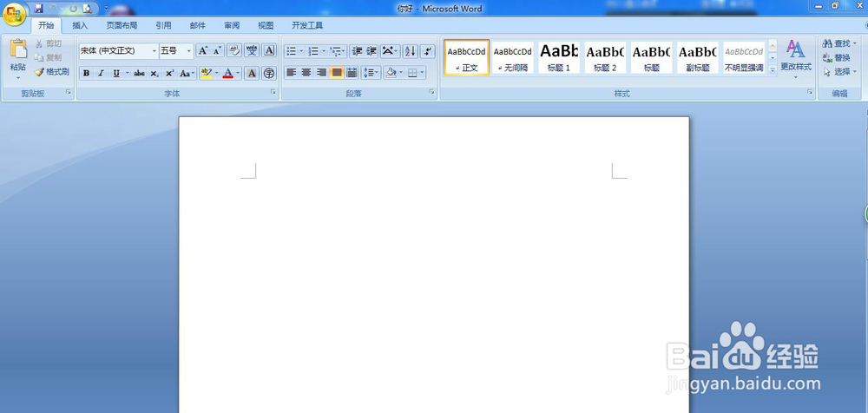Switch to the 审阅 tab
This screenshot has width=868, height=413.
232,25
